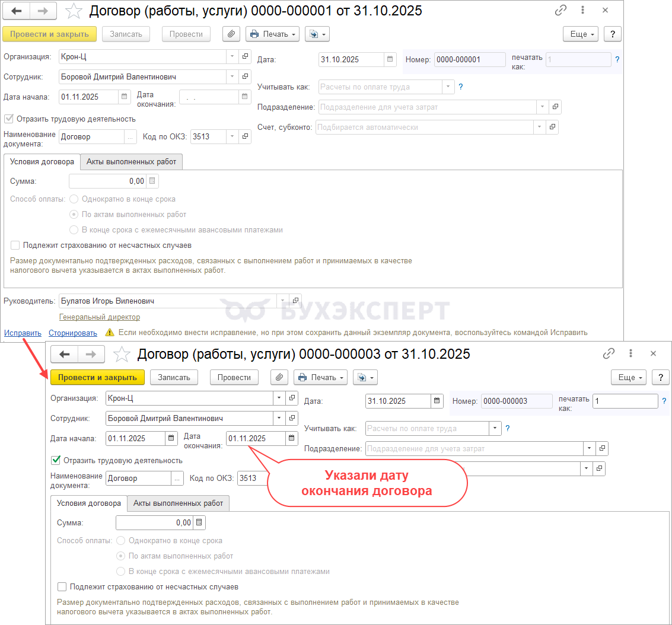Screen dimensions: 672x625
Task: Click the help question mark next to печатать как in contract 0000-000001
Action: coord(617,59)
